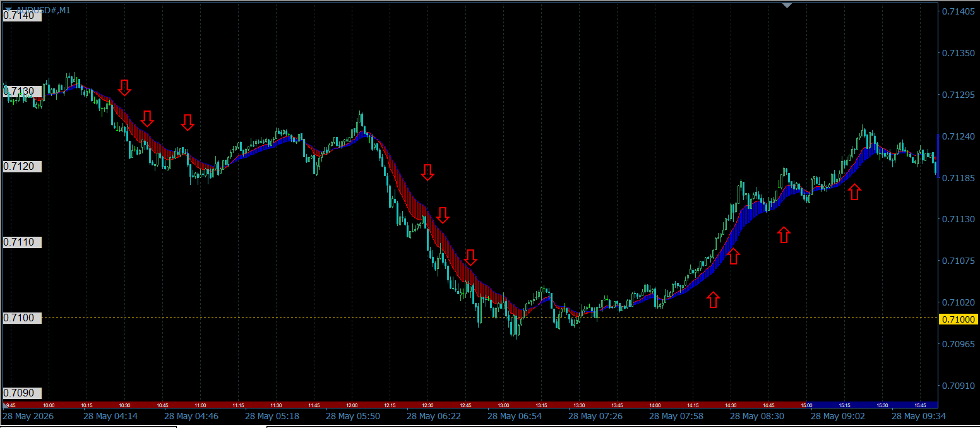980x428 pixels.
Task: Click 0.71130 on the price axis
Action: (x=959, y=219)
